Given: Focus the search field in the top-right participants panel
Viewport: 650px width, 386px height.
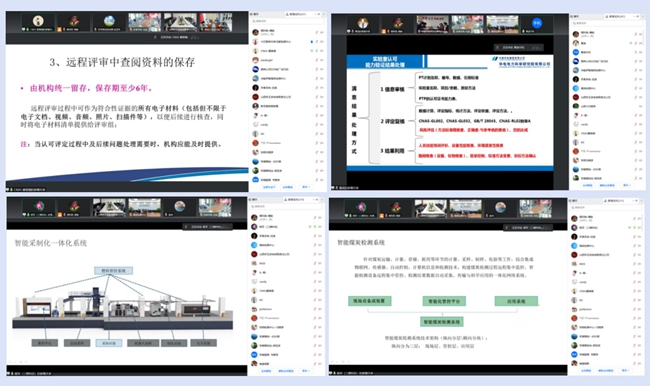Looking at the screenshot, I should click(x=606, y=23).
